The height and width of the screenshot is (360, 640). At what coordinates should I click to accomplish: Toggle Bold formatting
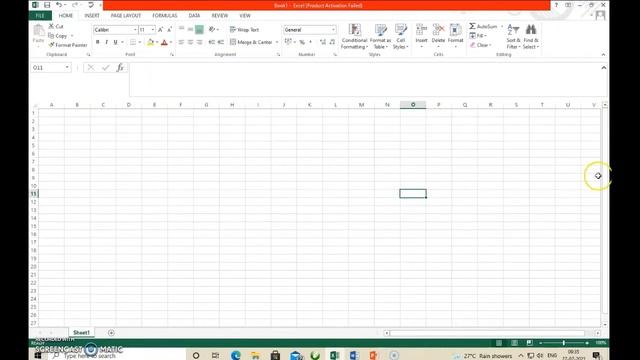pyautogui.click(x=98, y=42)
